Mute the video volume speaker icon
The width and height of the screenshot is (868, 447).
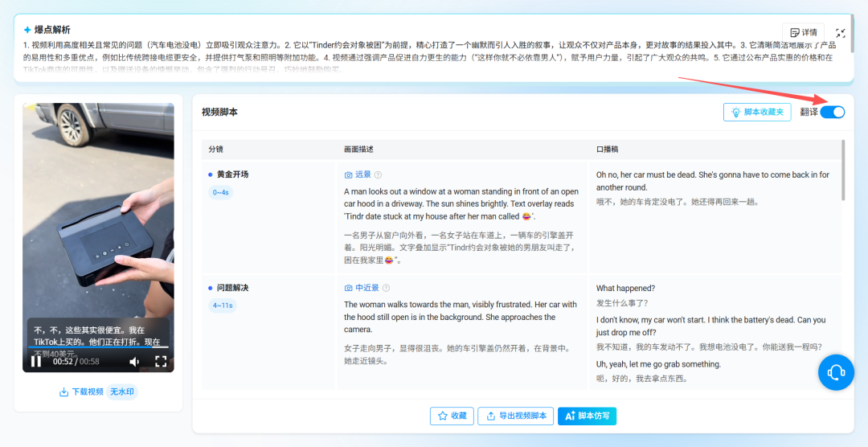click(x=134, y=362)
